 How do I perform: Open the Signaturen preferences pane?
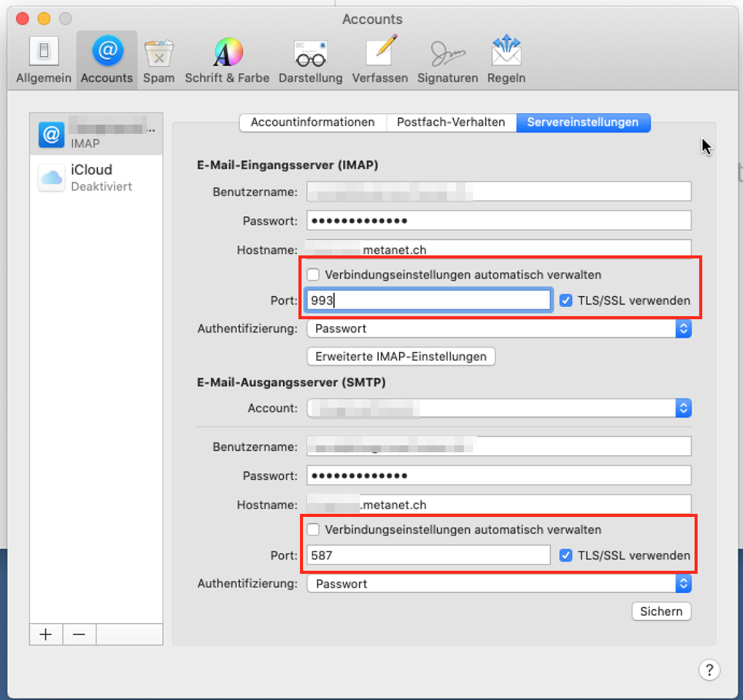(x=448, y=60)
